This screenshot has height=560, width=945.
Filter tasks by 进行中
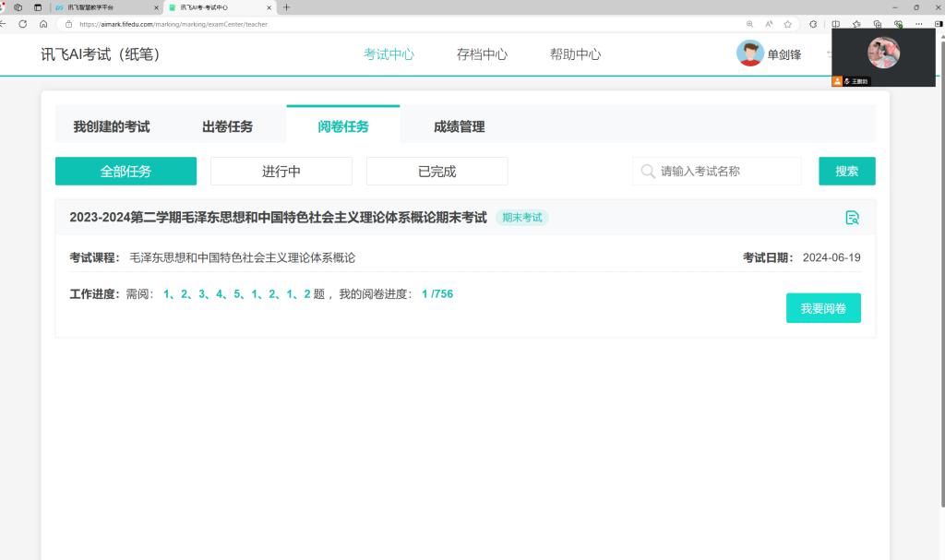coord(281,171)
